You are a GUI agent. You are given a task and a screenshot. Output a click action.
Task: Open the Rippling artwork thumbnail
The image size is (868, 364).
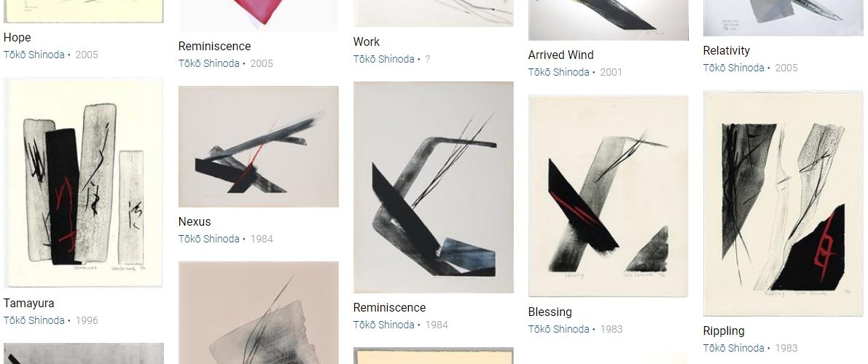783,204
